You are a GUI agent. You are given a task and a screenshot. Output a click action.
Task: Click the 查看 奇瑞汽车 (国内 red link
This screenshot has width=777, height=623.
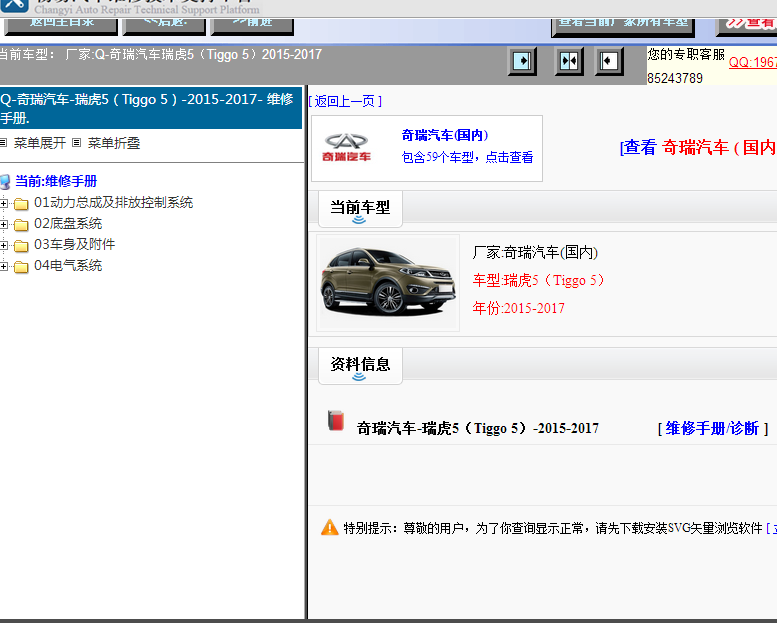(698, 147)
